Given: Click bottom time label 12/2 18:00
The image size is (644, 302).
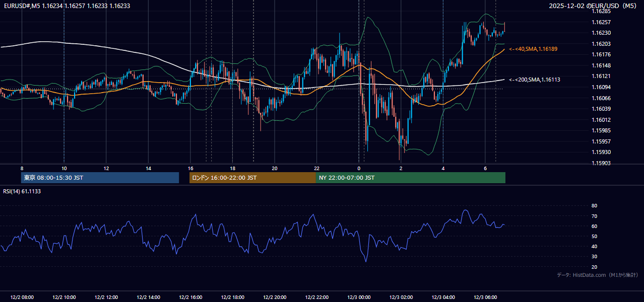Looking at the screenshot, I should click(232, 297).
